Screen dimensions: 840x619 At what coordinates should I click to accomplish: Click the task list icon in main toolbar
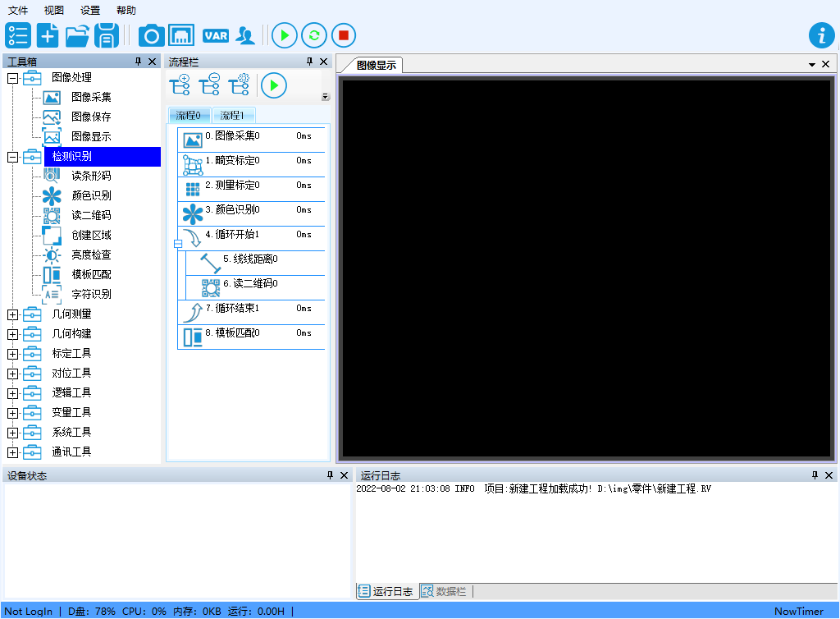point(18,36)
